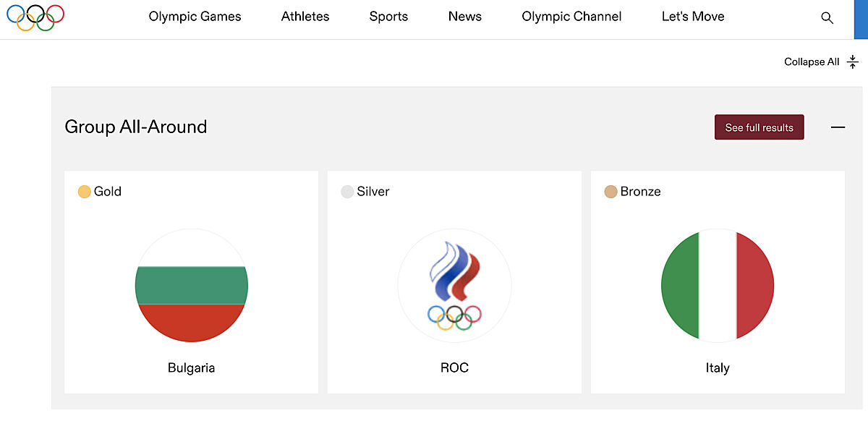The image size is (868, 442).
Task: Open the Olympic Games menu
Action: (x=195, y=17)
